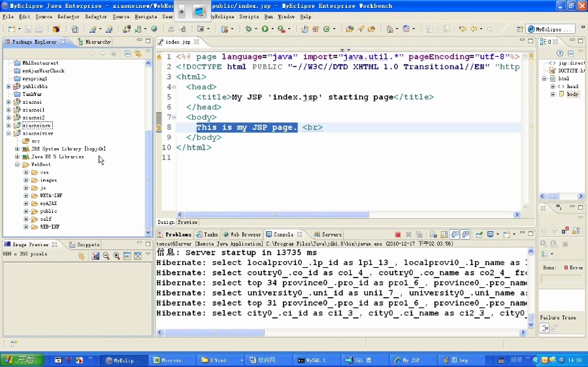The height and width of the screenshot is (367, 588).
Task: Switch to the Preview editor tab
Action: [x=188, y=222]
